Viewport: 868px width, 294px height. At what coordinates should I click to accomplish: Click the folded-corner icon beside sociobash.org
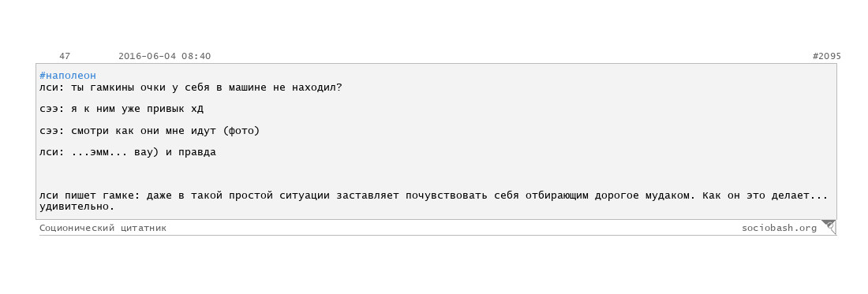[x=829, y=226]
